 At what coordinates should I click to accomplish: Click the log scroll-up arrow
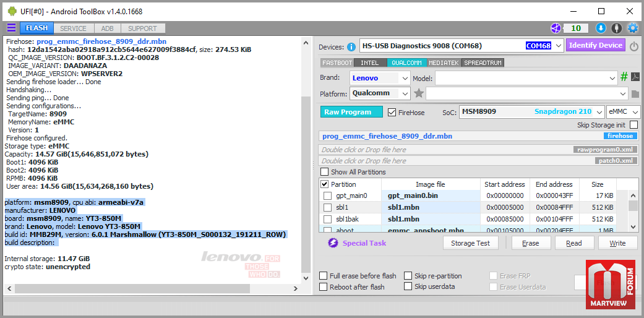(305, 42)
